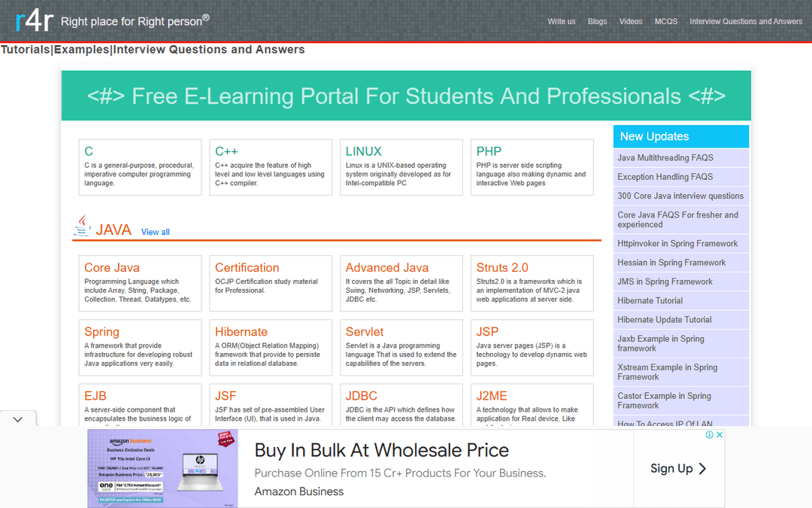
Task: Click the r4r site logo
Action: click(x=34, y=21)
